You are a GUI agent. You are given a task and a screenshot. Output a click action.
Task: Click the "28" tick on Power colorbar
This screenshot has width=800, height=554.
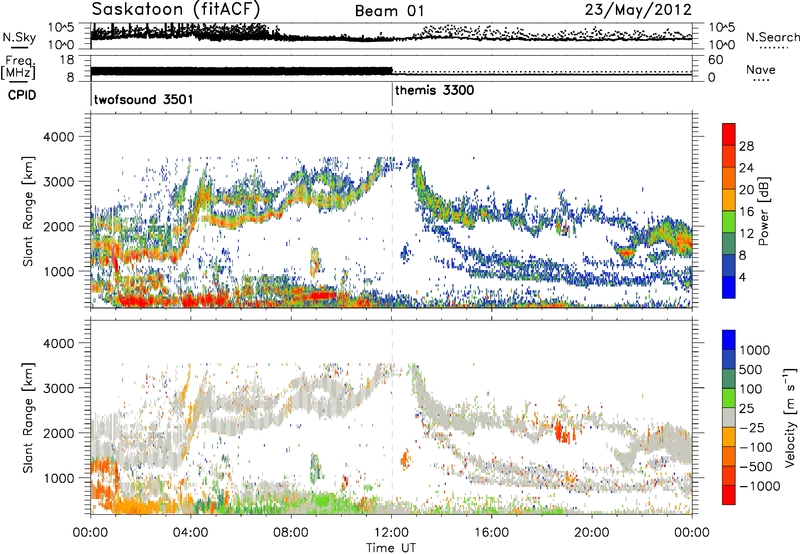click(x=746, y=146)
